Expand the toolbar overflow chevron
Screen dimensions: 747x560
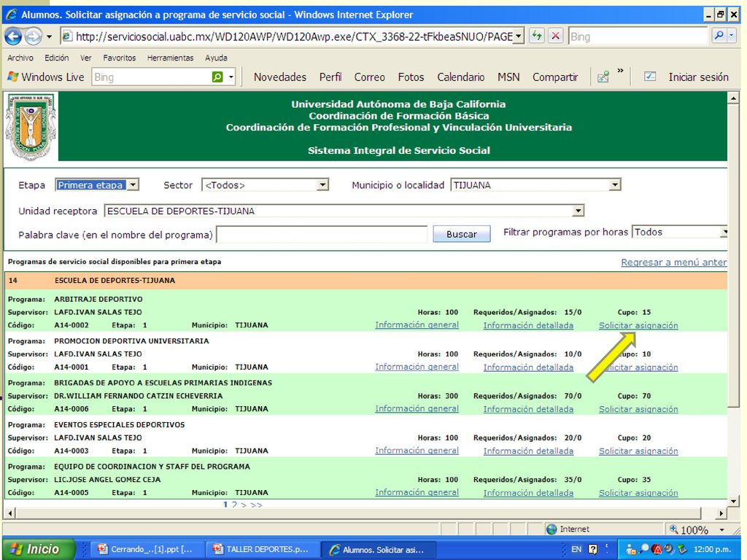click(x=620, y=71)
